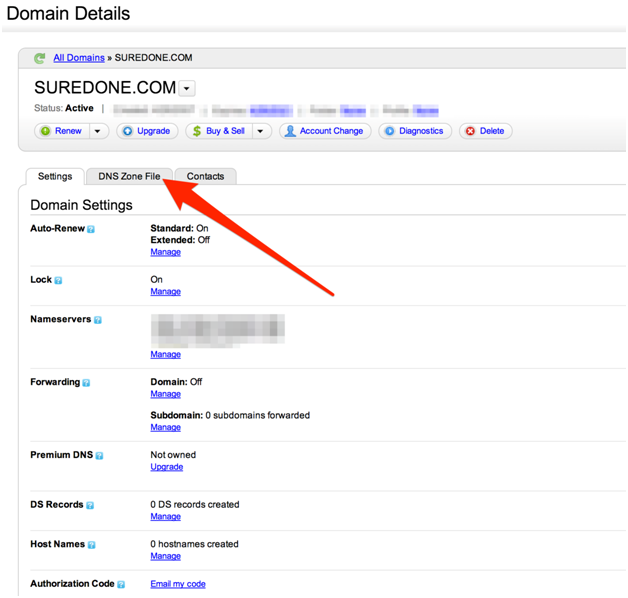Click the 'Extended: Off' text
Viewport: 628px width, 598px height.
tap(180, 240)
